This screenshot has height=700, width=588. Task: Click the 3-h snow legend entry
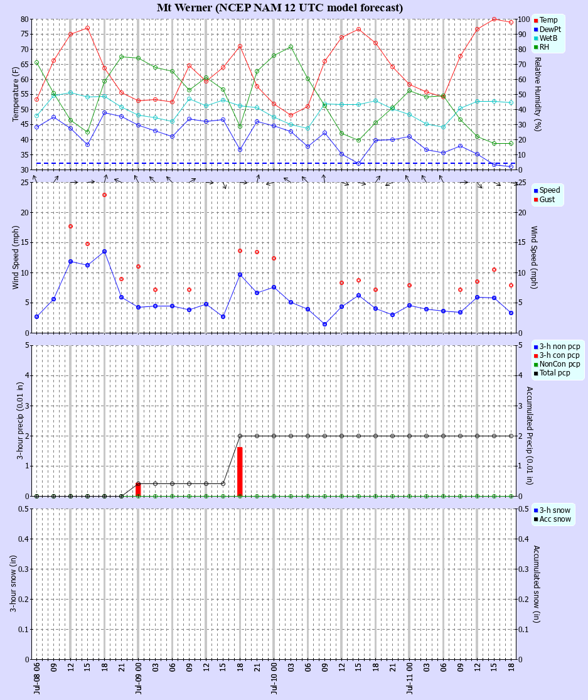coord(552,510)
